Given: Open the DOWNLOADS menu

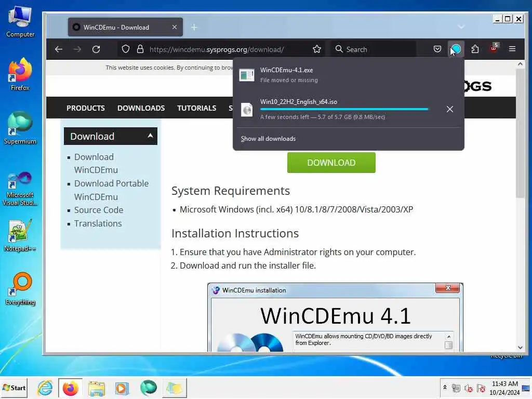Looking at the screenshot, I should 141,108.
